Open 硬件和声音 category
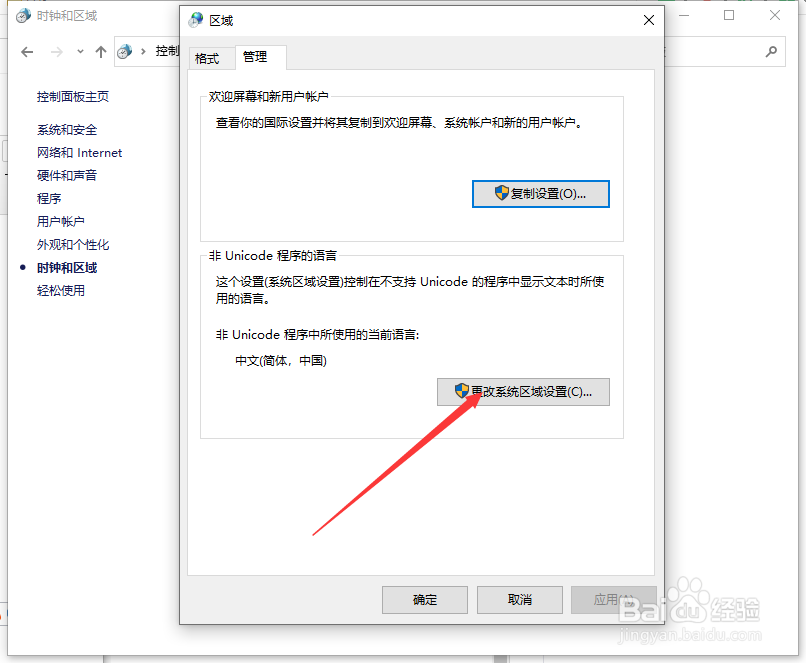806x663 pixels. [67, 176]
